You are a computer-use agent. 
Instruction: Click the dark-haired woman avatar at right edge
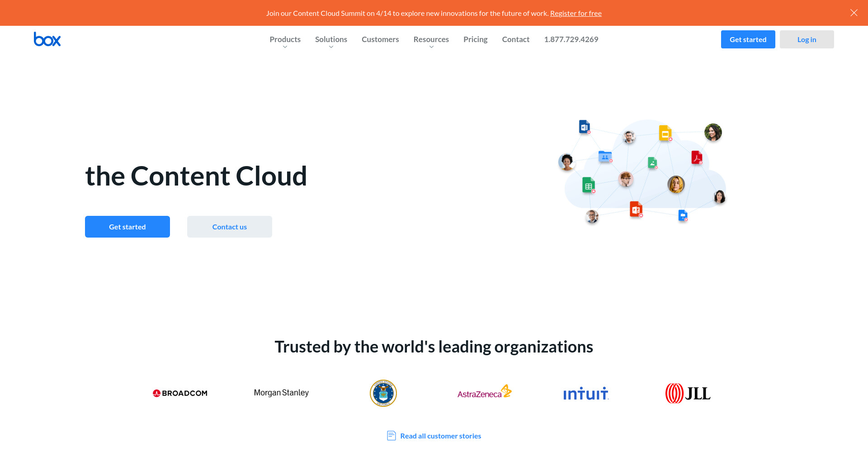720,196
